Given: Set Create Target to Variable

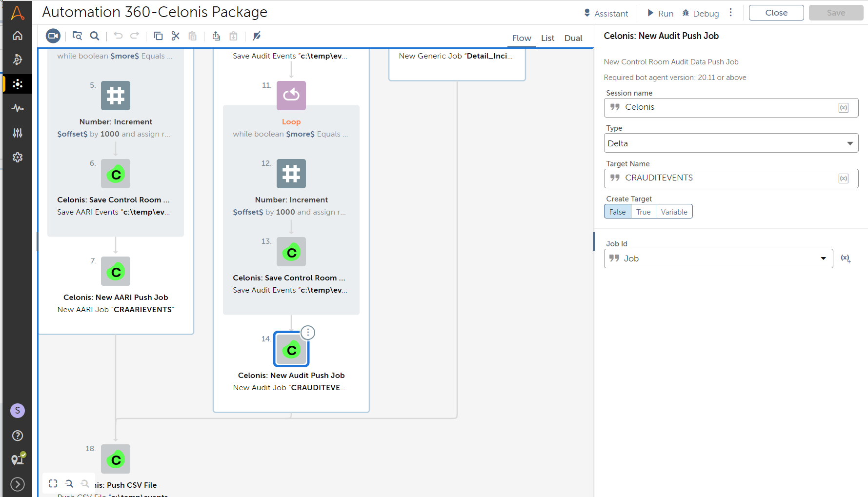Looking at the screenshot, I should click(674, 212).
